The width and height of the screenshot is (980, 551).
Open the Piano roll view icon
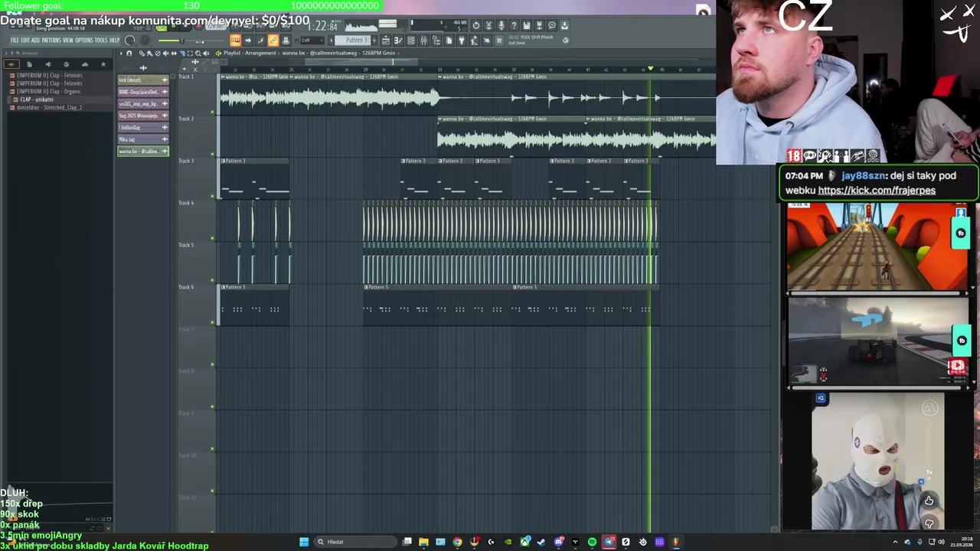point(398,41)
